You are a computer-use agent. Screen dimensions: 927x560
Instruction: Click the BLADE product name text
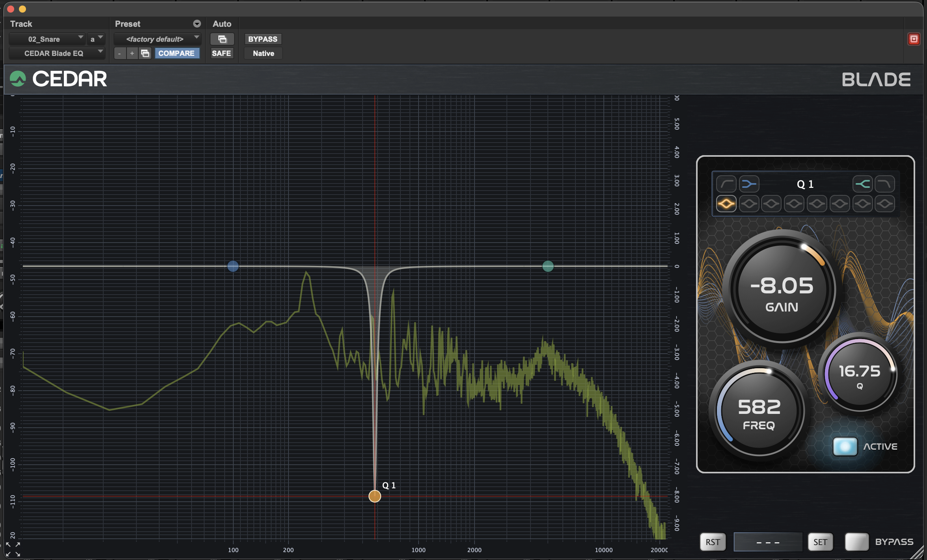pos(876,79)
